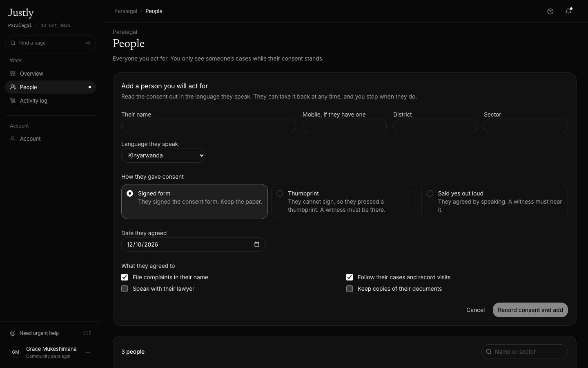This screenshot has height=368, width=588.
Task: Click the Justly logo
Action: [x=21, y=13]
